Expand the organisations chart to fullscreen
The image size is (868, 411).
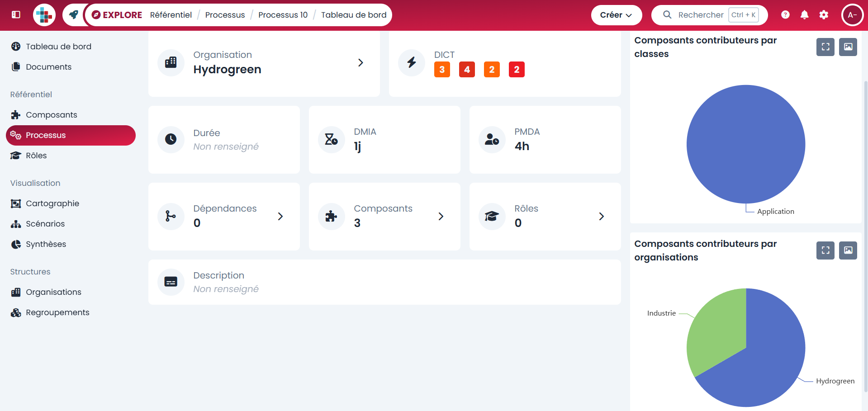pyautogui.click(x=825, y=250)
